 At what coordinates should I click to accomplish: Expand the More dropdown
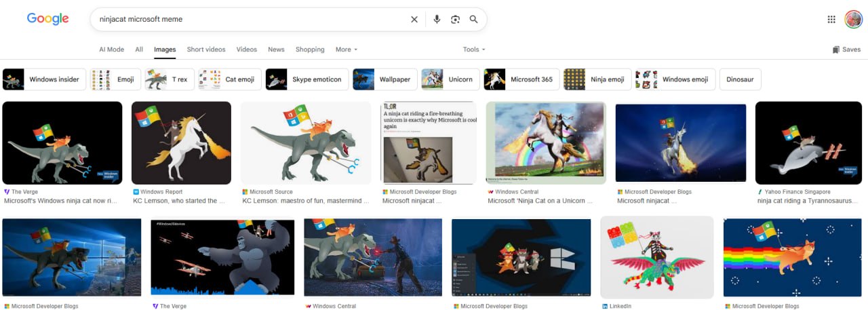coord(346,50)
